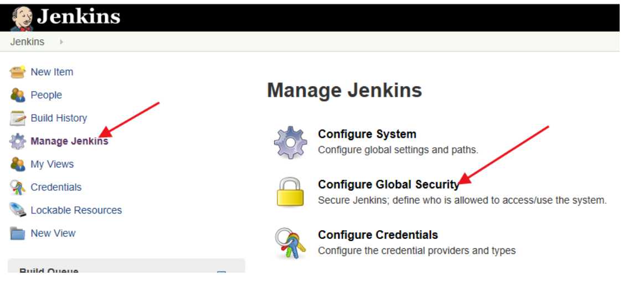
Task: Open the People link
Action: tap(47, 95)
